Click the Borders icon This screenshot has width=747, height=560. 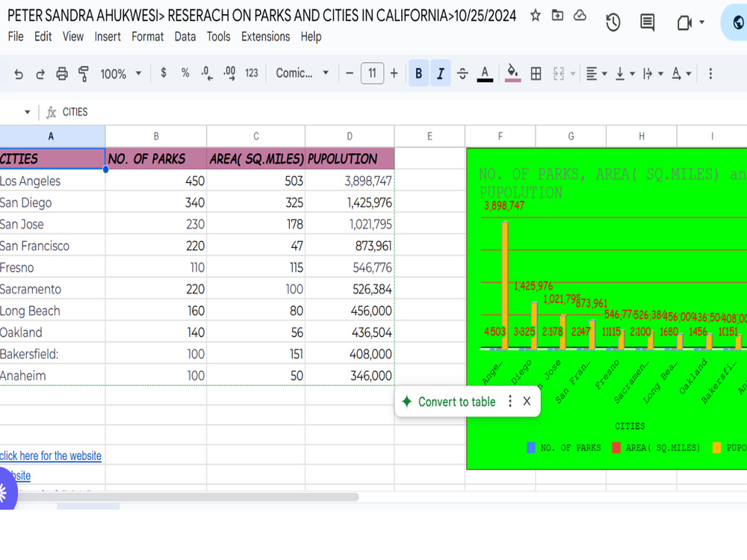pyautogui.click(x=536, y=73)
